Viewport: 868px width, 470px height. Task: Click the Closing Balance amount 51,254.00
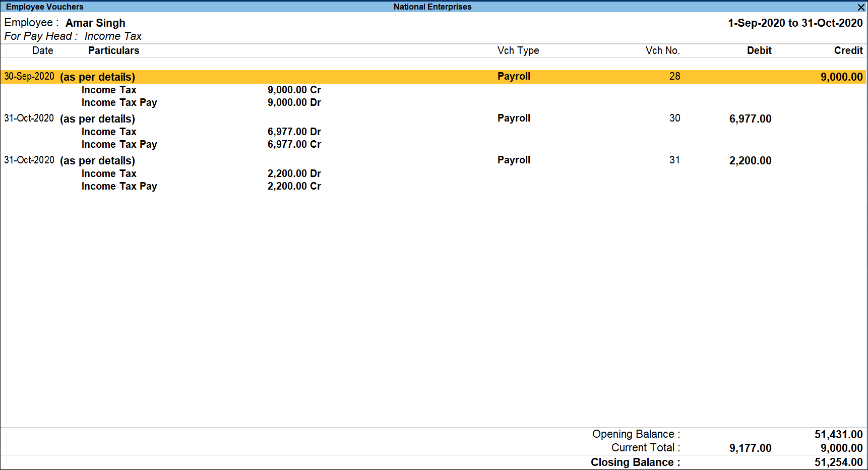(x=838, y=462)
